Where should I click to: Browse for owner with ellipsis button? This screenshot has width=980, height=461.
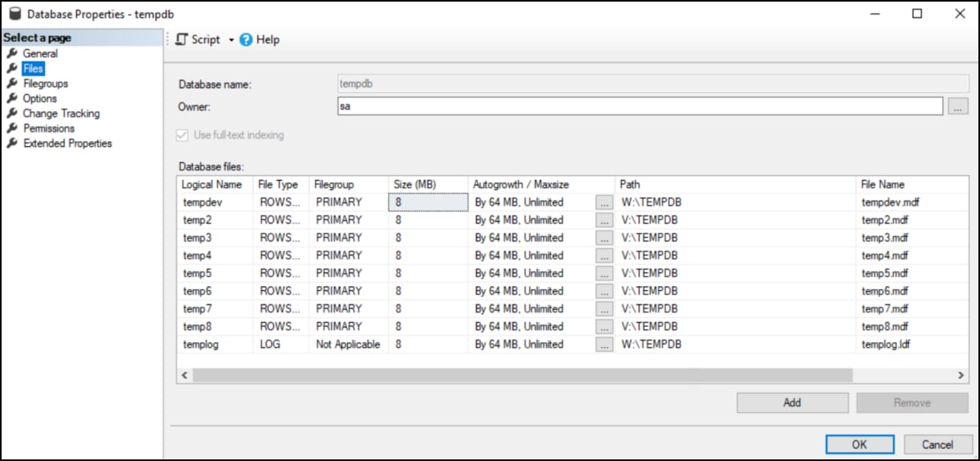(958, 106)
